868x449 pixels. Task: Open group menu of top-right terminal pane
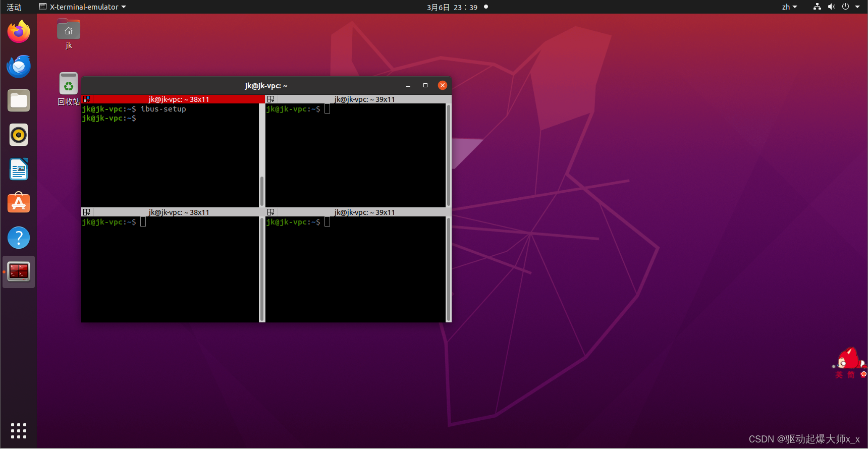[271, 99]
